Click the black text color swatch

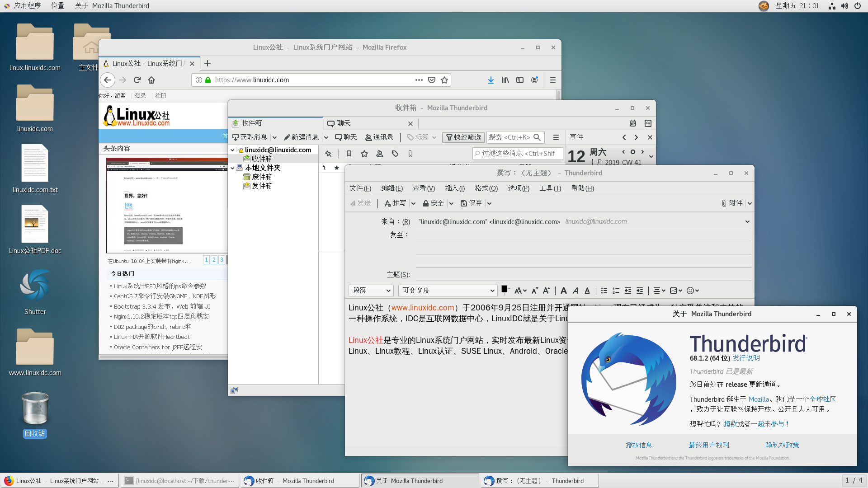pyautogui.click(x=505, y=289)
